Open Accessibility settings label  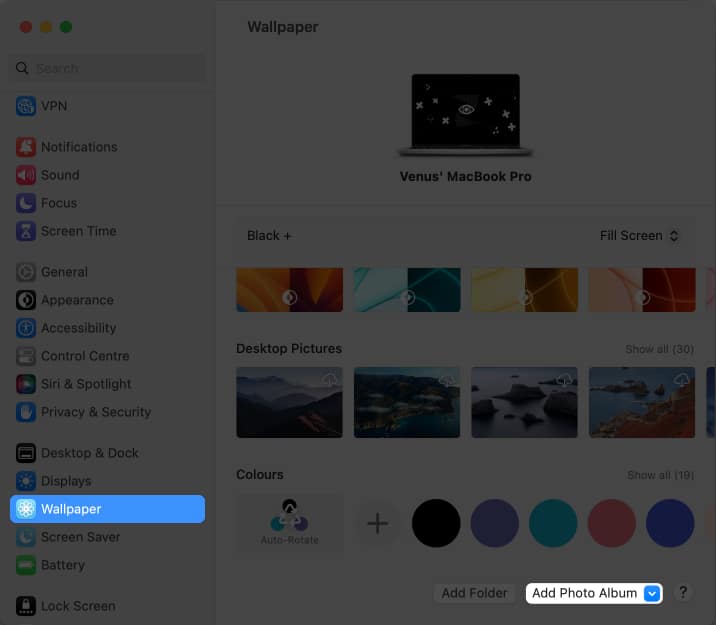point(79,328)
